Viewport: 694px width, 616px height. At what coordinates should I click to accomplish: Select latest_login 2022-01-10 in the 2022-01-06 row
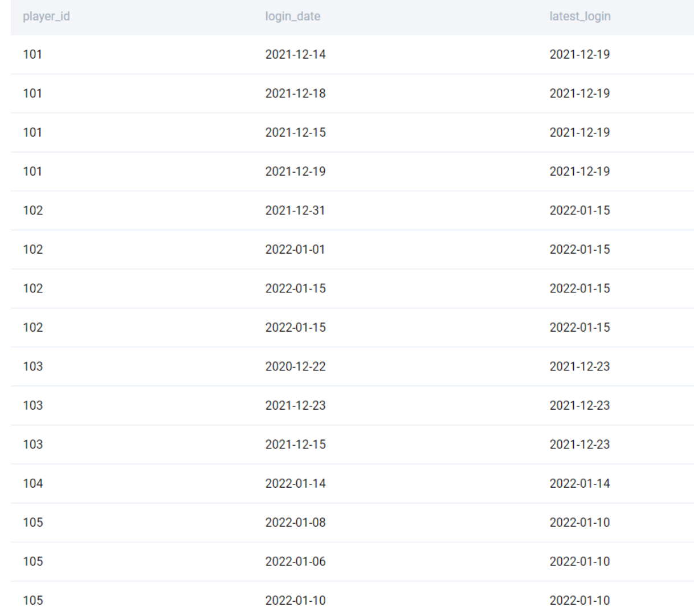(580, 561)
